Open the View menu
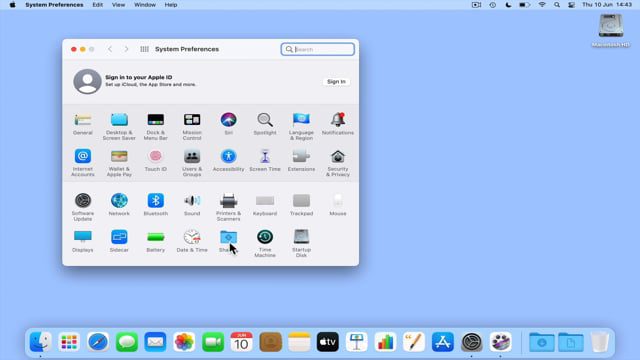 coord(119,5)
